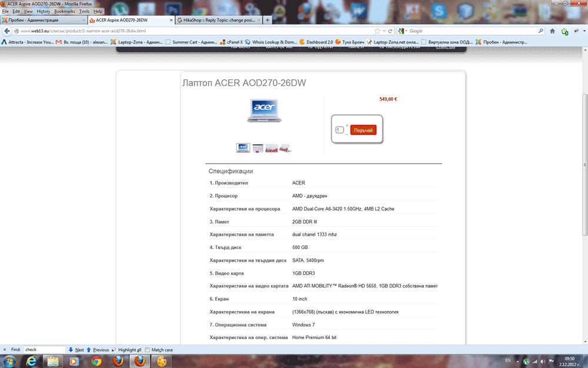This screenshot has height=368, width=588.
Task: Select the first product thumbnail with Acer logo
Action: tap(243, 148)
